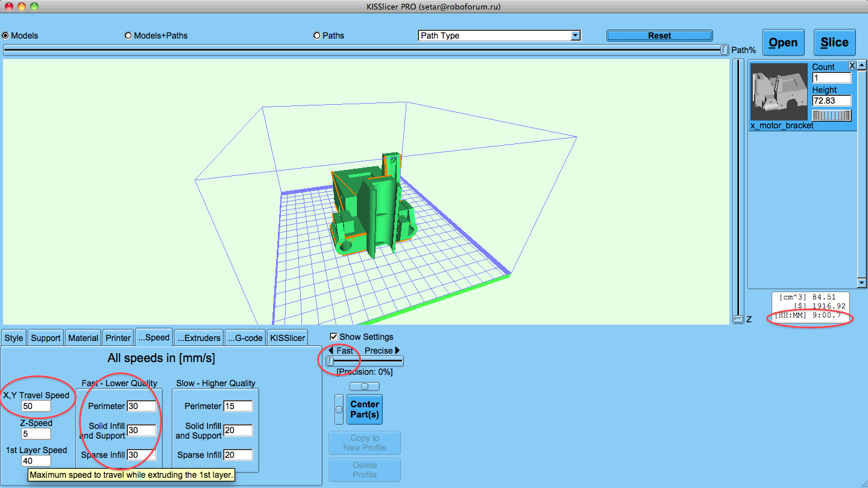Click the Fast/Precise precision slider
This screenshot has width=868, height=488.
click(364, 361)
